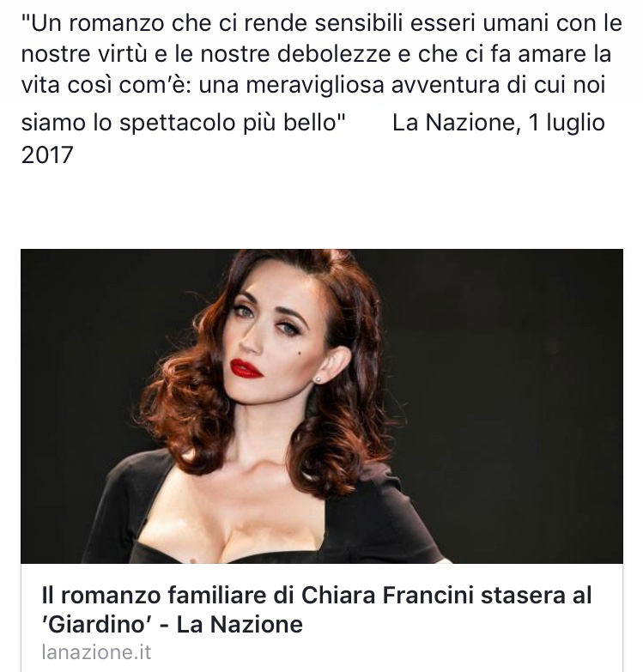Click the red lips in the photo
Viewport: 643px width, 672px height.
click(x=246, y=369)
